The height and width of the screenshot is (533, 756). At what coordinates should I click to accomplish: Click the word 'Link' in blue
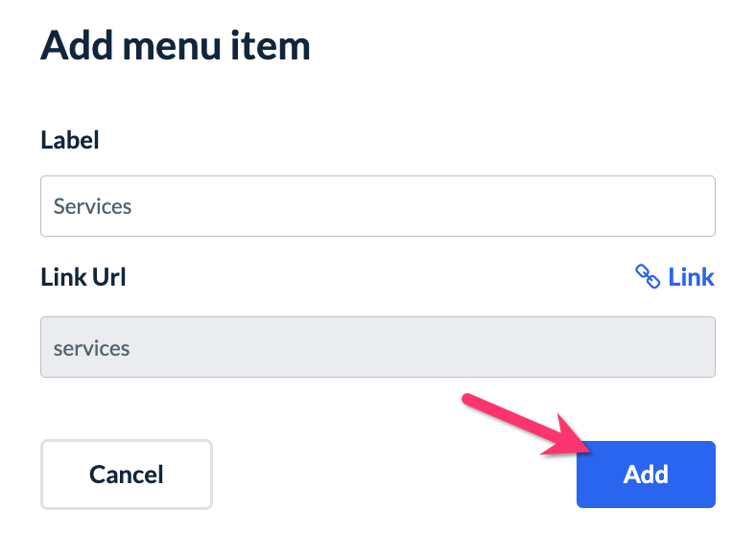point(691,277)
